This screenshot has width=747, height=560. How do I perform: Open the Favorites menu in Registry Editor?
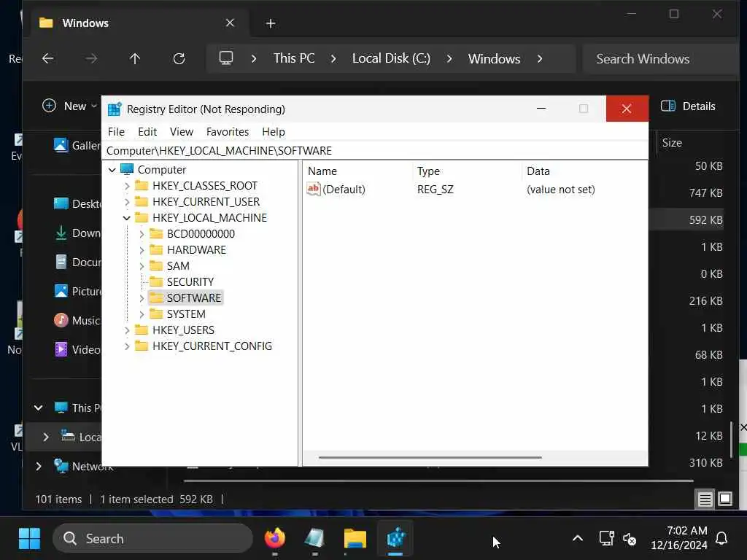click(x=228, y=132)
